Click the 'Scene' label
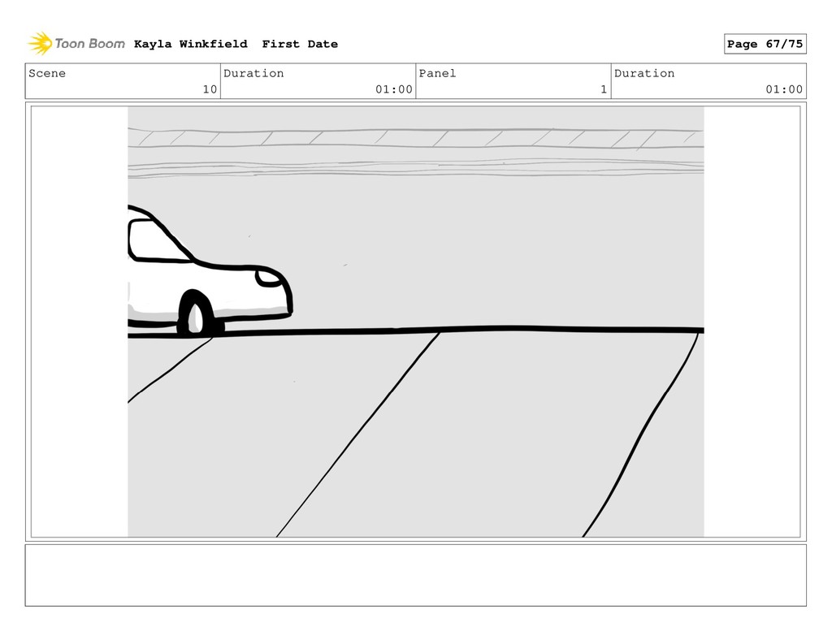The image size is (832, 644). pyautogui.click(x=47, y=73)
